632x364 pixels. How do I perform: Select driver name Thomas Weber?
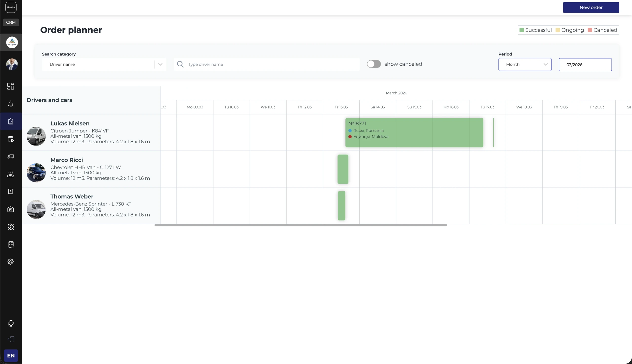coord(72,197)
